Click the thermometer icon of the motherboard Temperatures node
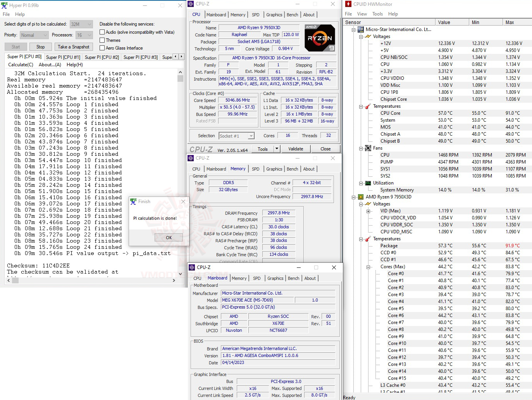This screenshot has height=400, width=532. tap(368, 106)
